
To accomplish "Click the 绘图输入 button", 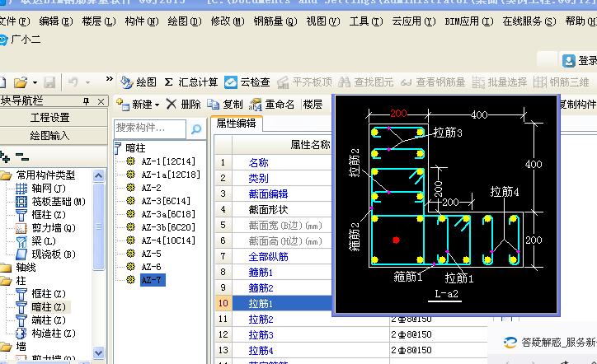I will 49,135.
